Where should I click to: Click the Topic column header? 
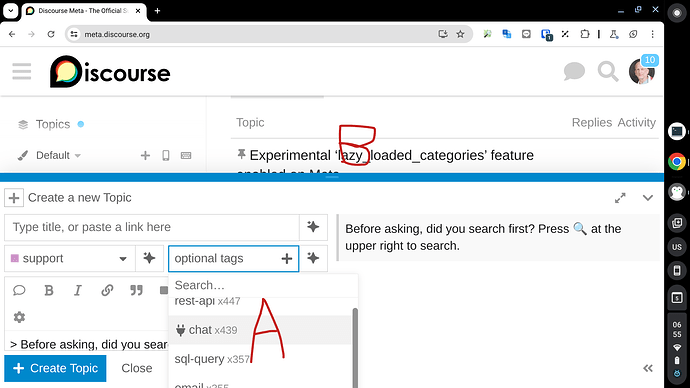(250, 122)
